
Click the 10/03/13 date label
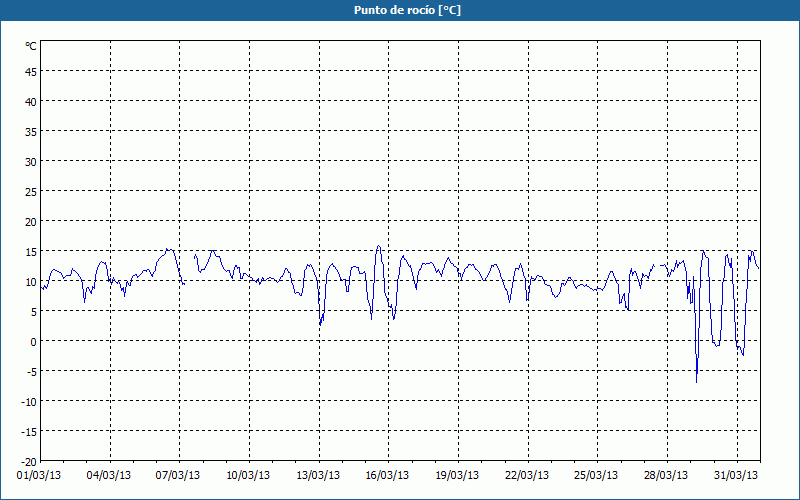pyautogui.click(x=248, y=476)
